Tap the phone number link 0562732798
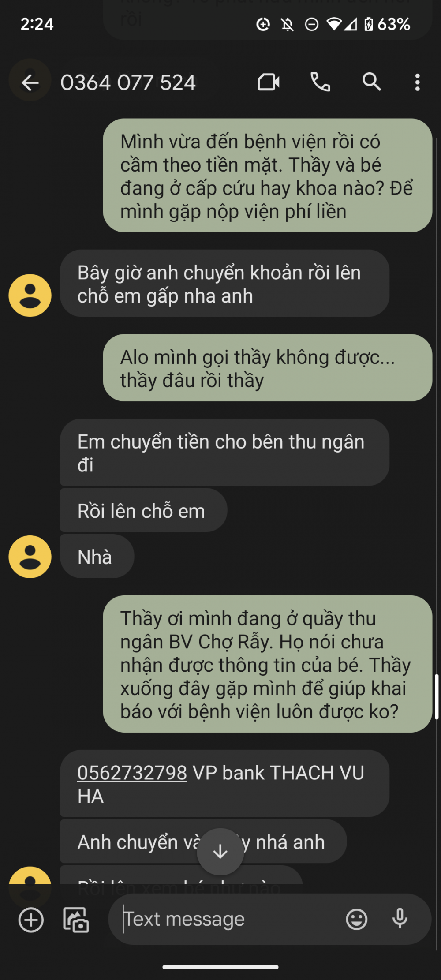 pyautogui.click(x=132, y=773)
